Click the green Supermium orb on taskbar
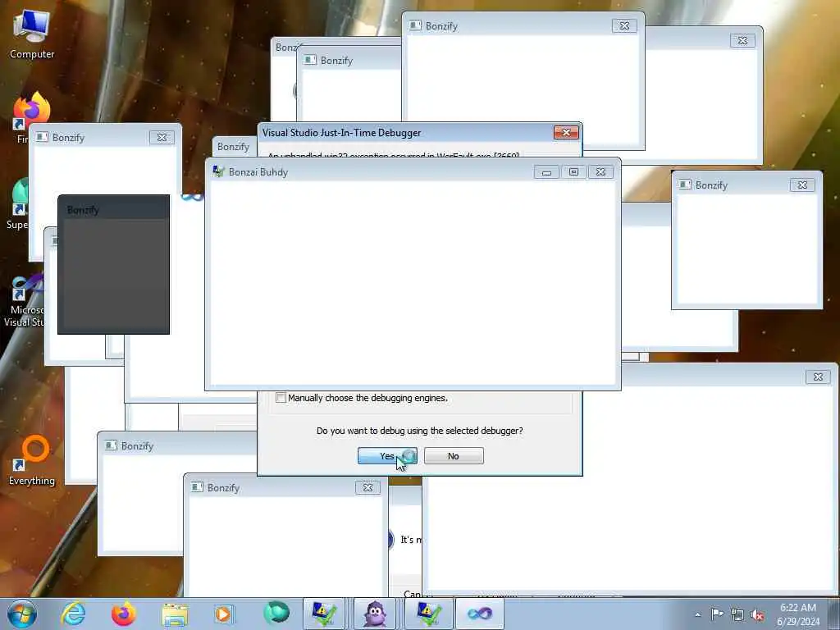 click(x=276, y=613)
